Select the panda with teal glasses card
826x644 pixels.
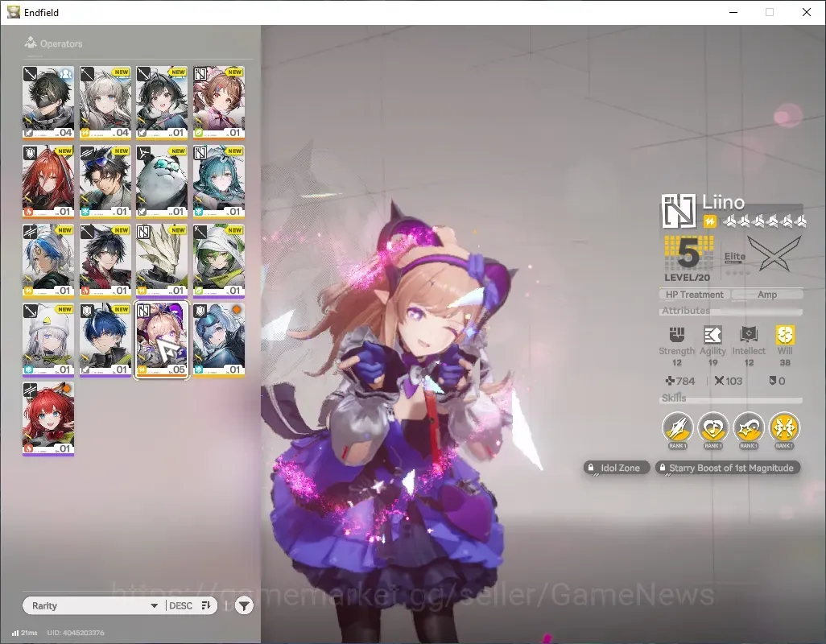(x=162, y=181)
